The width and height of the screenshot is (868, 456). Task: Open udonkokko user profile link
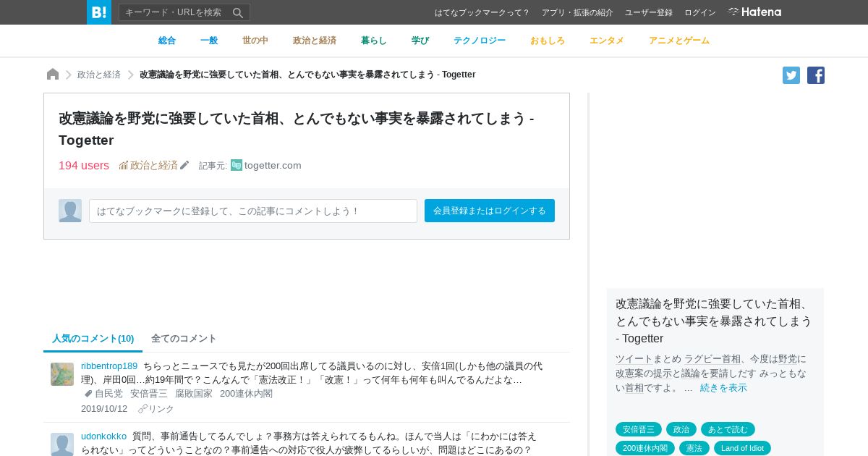coord(103,436)
